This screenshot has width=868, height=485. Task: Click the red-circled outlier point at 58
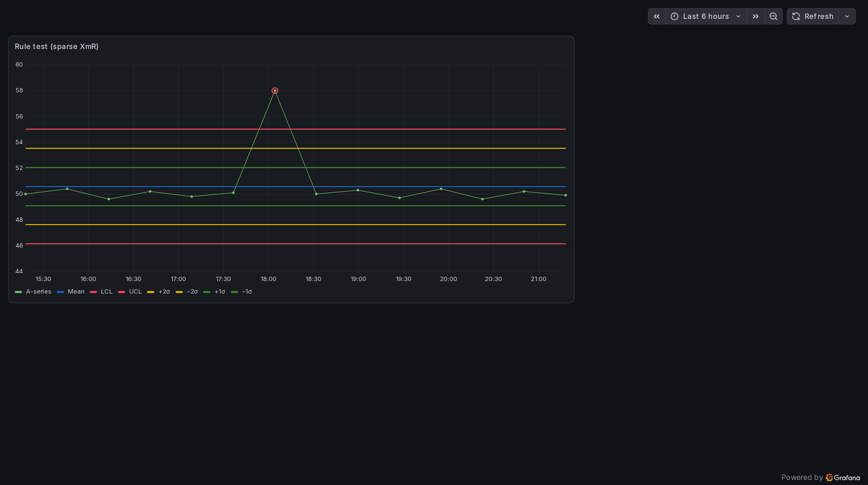tap(275, 91)
